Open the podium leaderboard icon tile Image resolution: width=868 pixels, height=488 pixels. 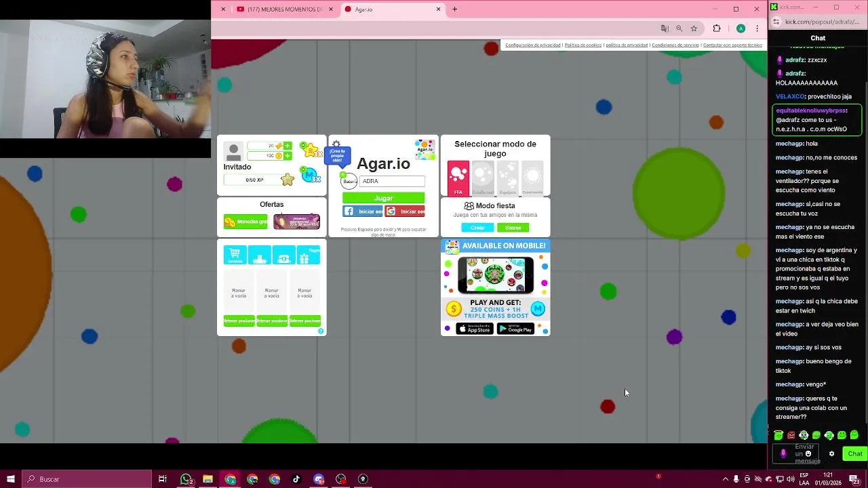click(x=259, y=255)
